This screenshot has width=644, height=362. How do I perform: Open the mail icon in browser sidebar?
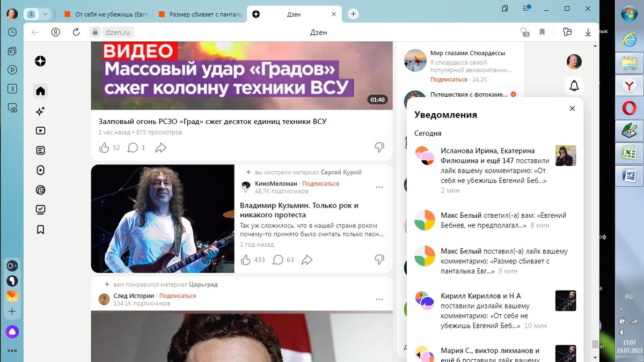click(x=12, y=295)
